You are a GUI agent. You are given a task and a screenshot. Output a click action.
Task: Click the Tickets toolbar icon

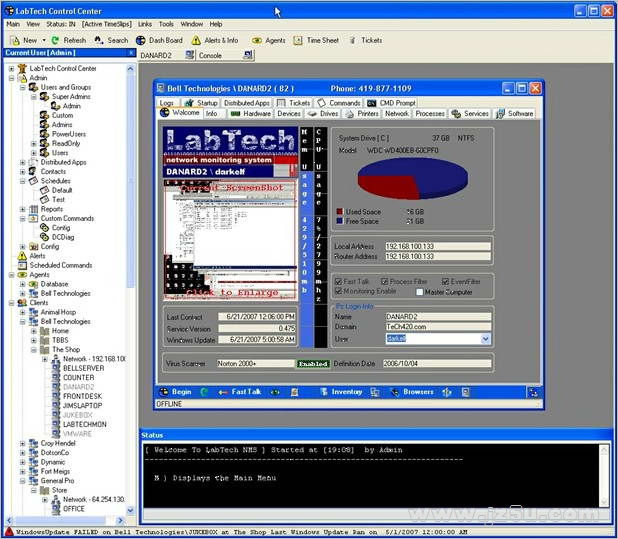coord(353,40)
